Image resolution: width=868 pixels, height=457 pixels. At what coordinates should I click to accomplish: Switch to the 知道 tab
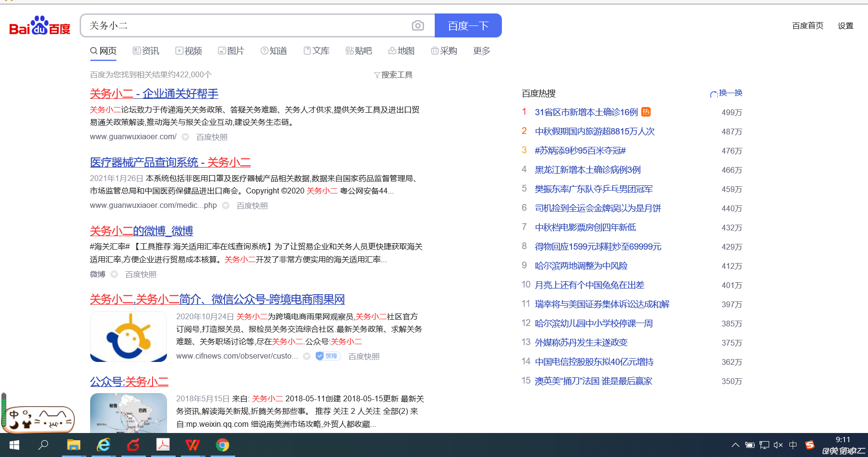click(273, 51)
